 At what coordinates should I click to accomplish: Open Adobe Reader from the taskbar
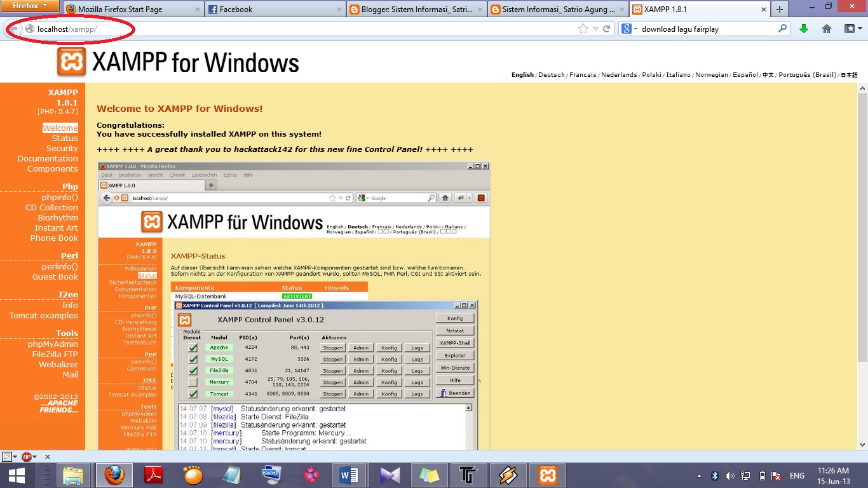(x=154, y=475)
